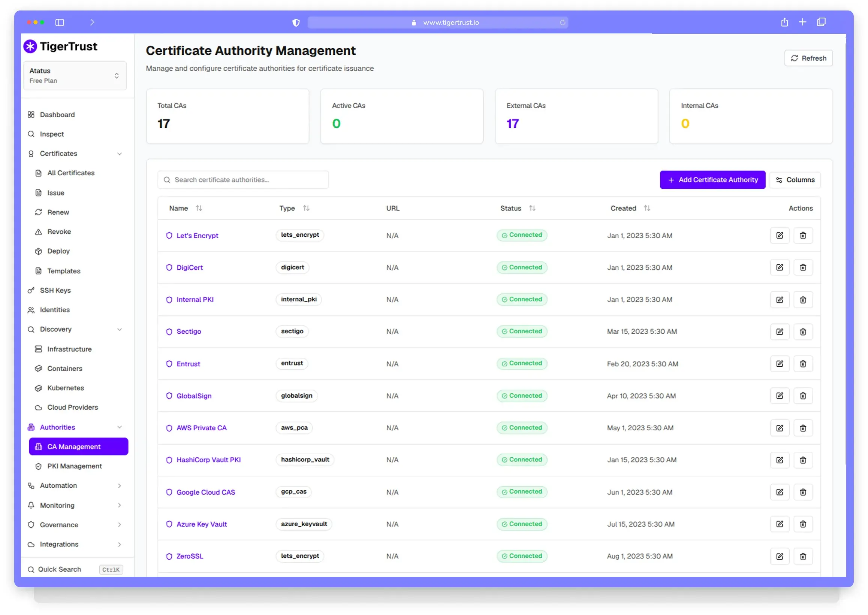Screen dimensions: 868x615
Task: Edit the Sectigo authority
Action: pyautogui.click(x=779, y=331)
